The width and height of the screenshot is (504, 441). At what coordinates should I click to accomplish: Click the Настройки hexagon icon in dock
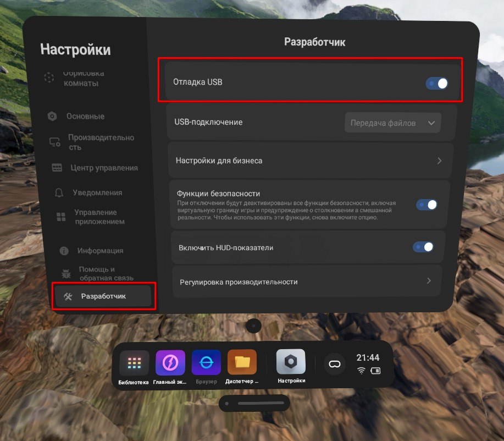(x=291, y=362)
